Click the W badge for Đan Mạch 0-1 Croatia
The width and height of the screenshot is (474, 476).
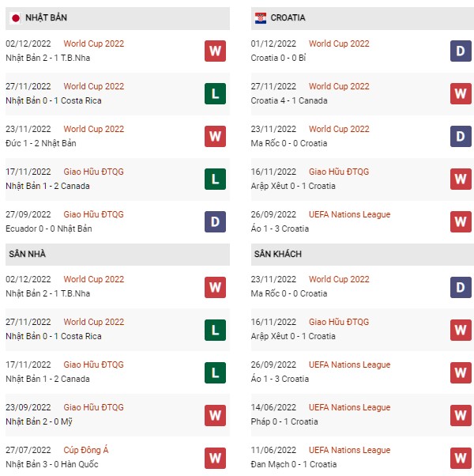[x=461, y=458]
